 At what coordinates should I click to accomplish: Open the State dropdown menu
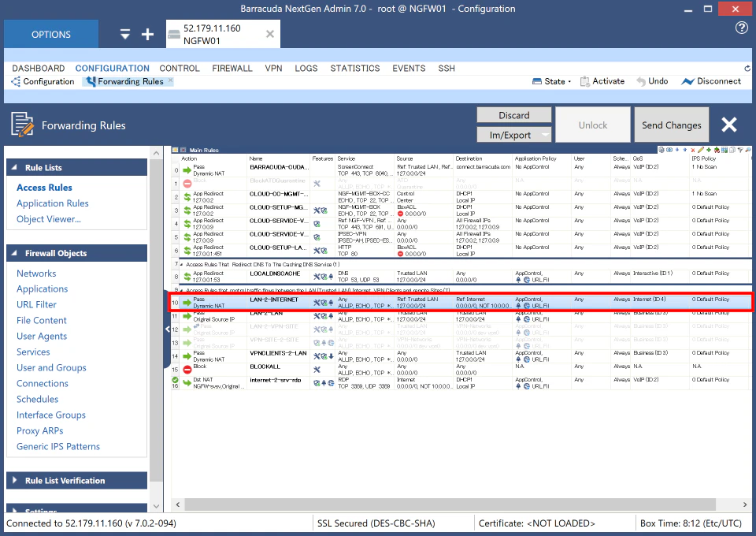click(551, 81)
